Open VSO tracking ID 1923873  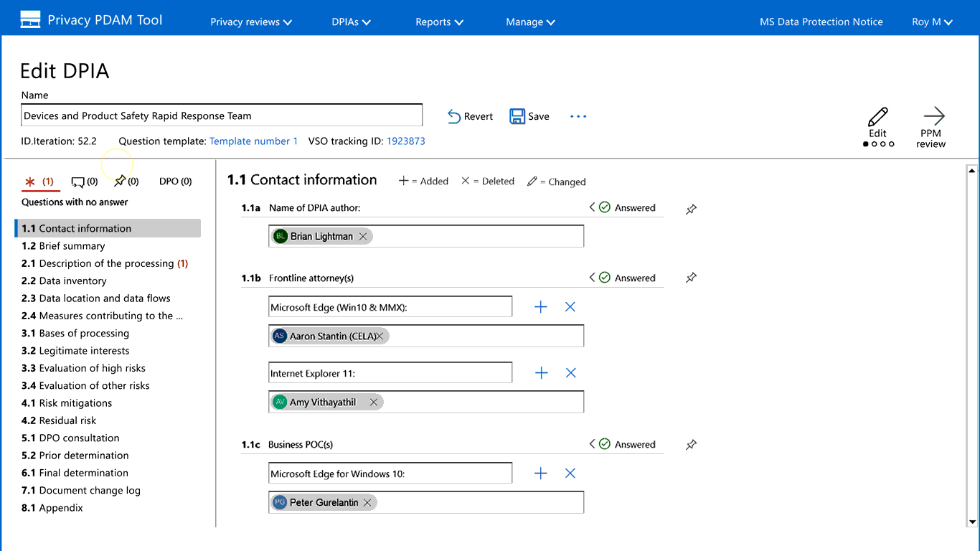[x=406, y=141]
